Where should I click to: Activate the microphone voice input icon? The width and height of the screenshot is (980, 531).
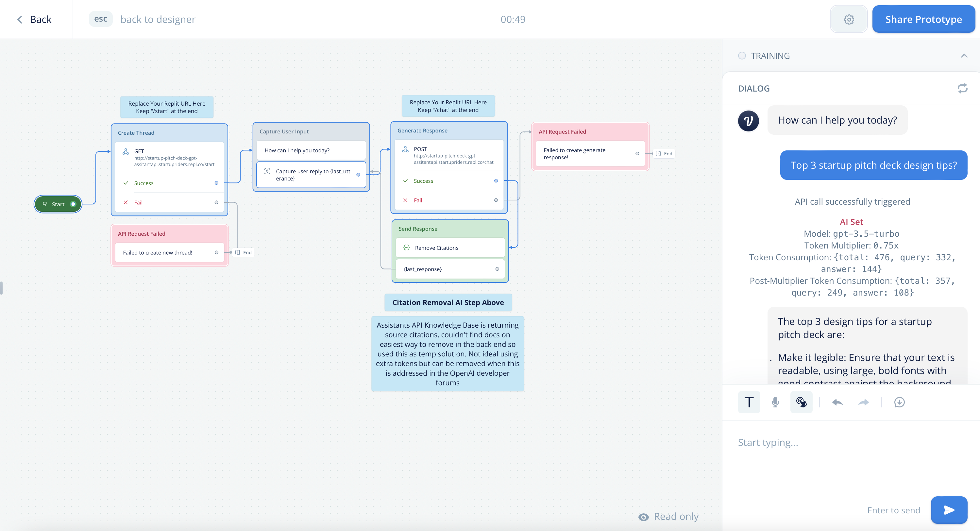[x=775, y=402]
